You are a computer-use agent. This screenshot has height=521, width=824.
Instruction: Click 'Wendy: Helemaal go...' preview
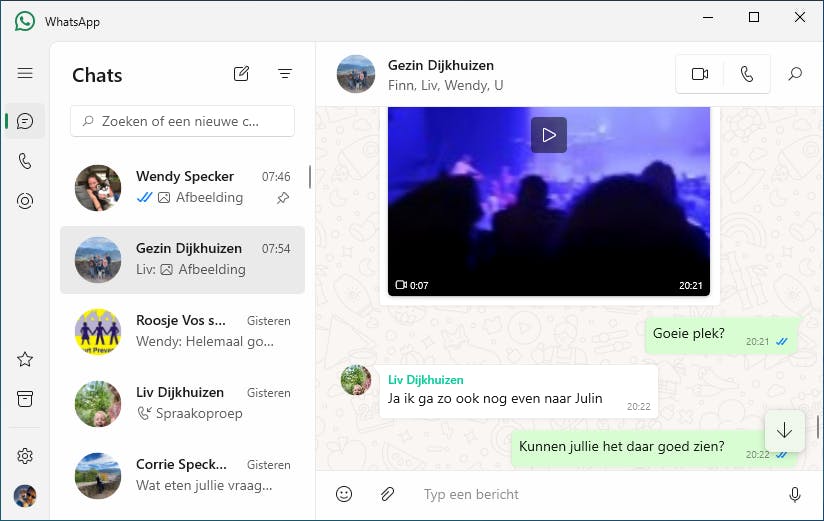coord(205,342)
